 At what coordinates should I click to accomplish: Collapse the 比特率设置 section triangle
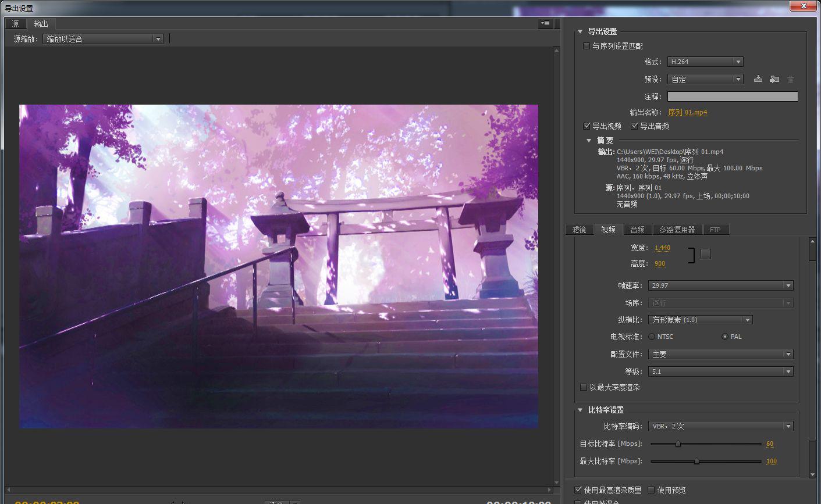tap(580, 410)
